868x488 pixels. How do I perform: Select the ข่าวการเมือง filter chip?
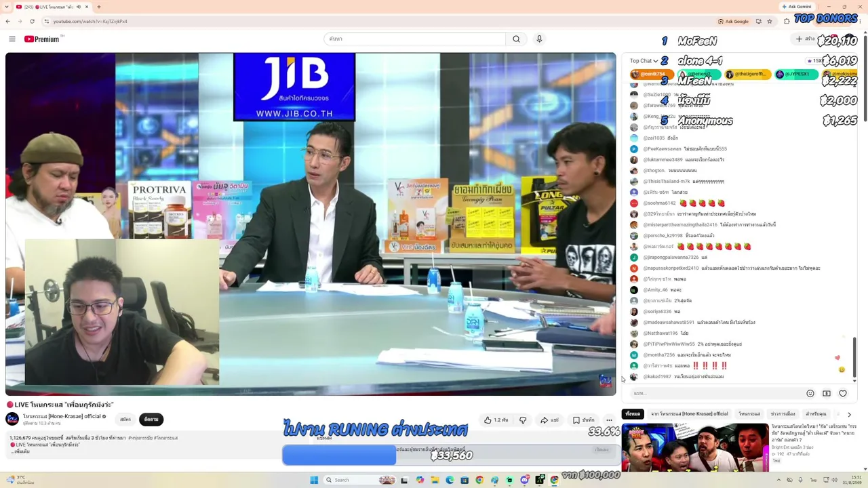click(783, 414)
